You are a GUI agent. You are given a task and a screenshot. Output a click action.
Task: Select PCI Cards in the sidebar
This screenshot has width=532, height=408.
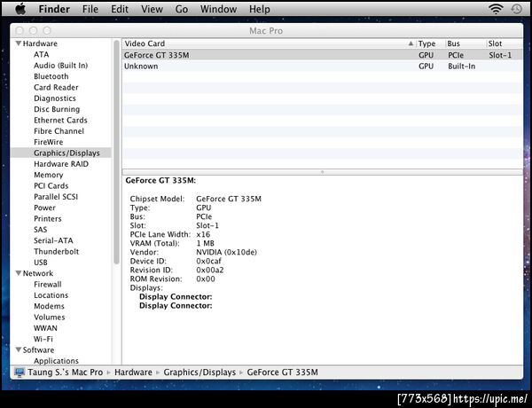(x=51, y=185)
